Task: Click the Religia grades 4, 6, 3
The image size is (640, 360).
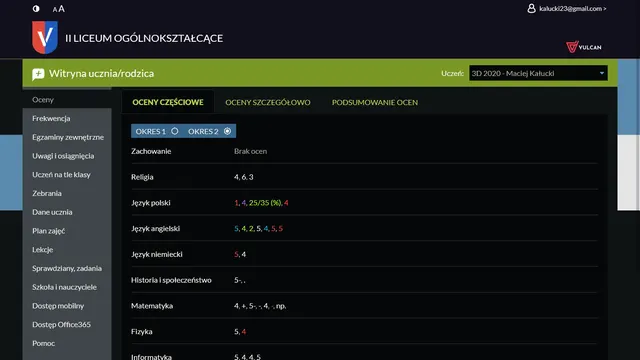Action: click(x=244, y=177)
